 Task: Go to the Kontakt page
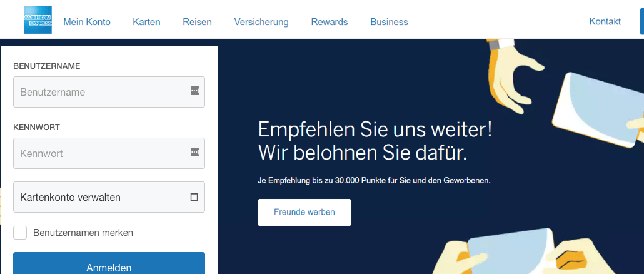605,21
